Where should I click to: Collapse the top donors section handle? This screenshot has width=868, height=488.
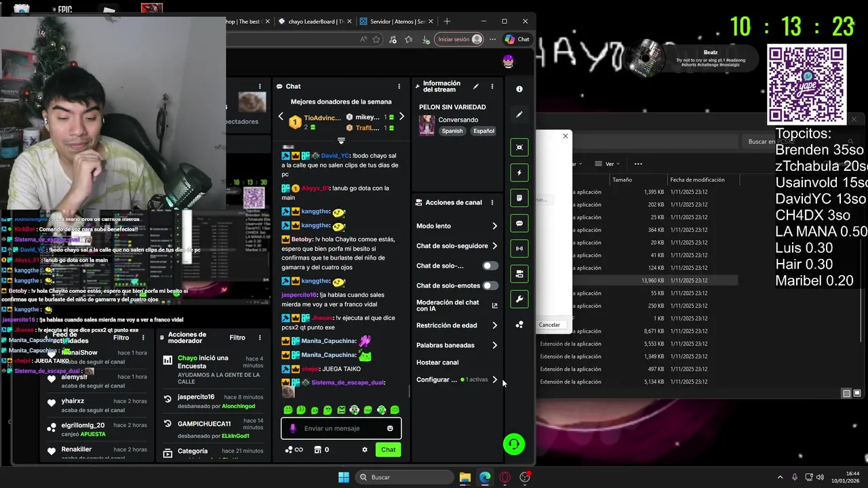click(341, 141)
